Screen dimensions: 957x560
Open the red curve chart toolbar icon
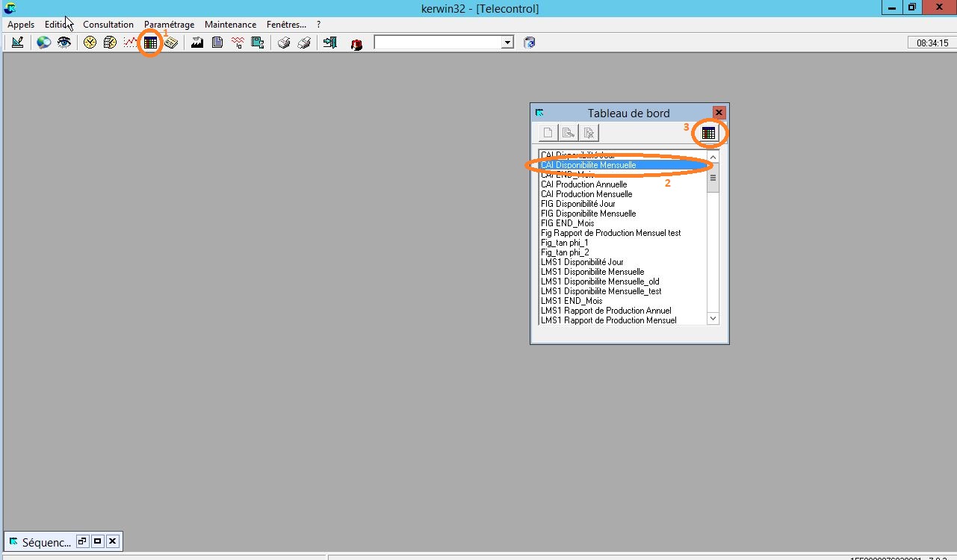(131, 43)
